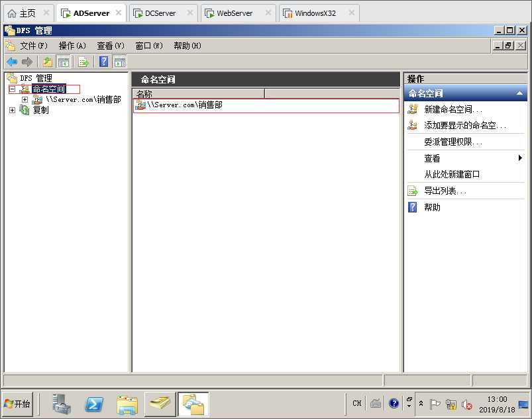Viewport: 532px width, 419px height.
Task: Click 委派管理权限... action
Action: (x=453, y=142)
